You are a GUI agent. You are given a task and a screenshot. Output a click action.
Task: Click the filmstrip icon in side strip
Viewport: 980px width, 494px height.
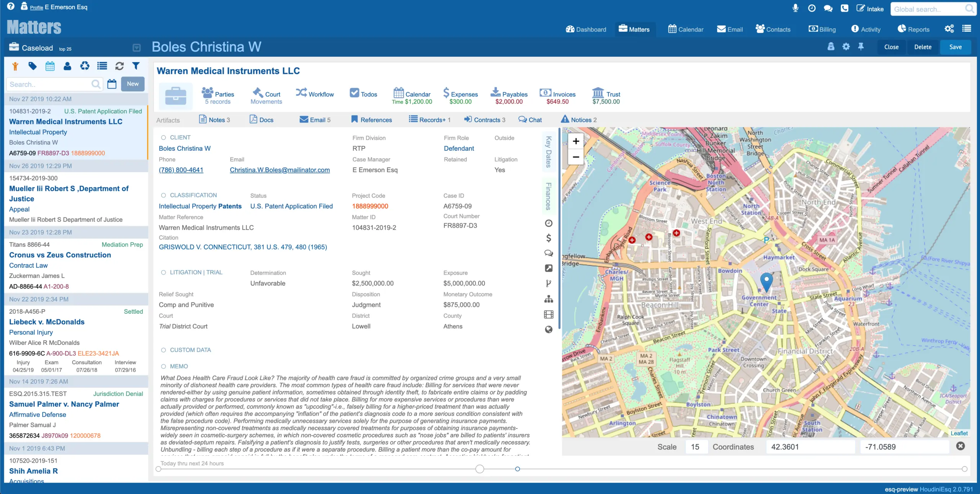pyautogui.click(x=549, y=315)
